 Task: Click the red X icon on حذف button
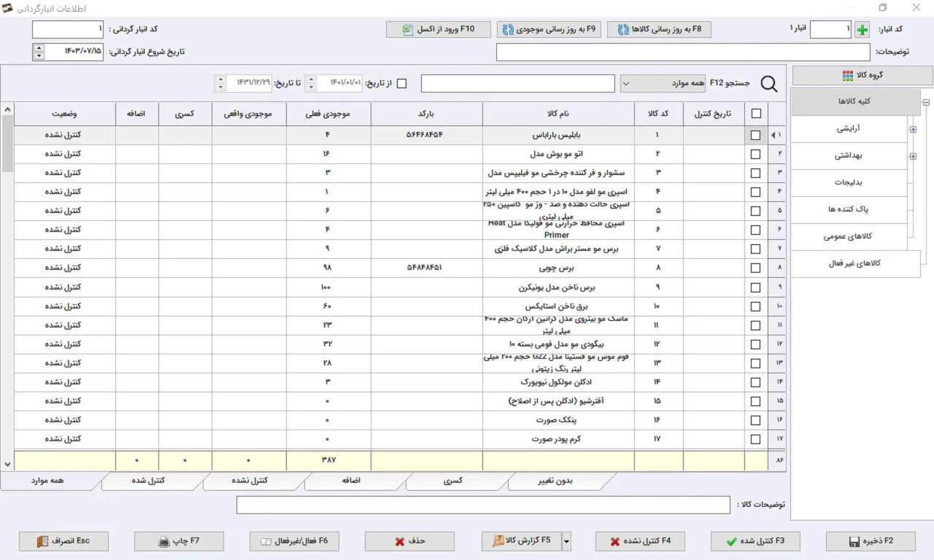coord(399,542)
